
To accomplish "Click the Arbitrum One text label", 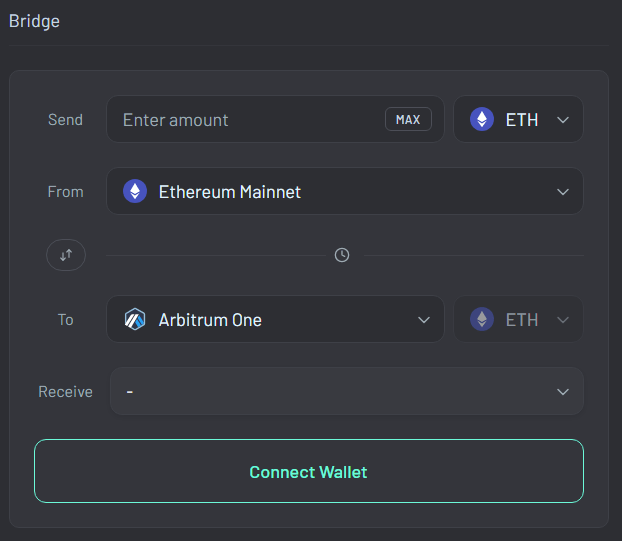I will click(210, 320).
